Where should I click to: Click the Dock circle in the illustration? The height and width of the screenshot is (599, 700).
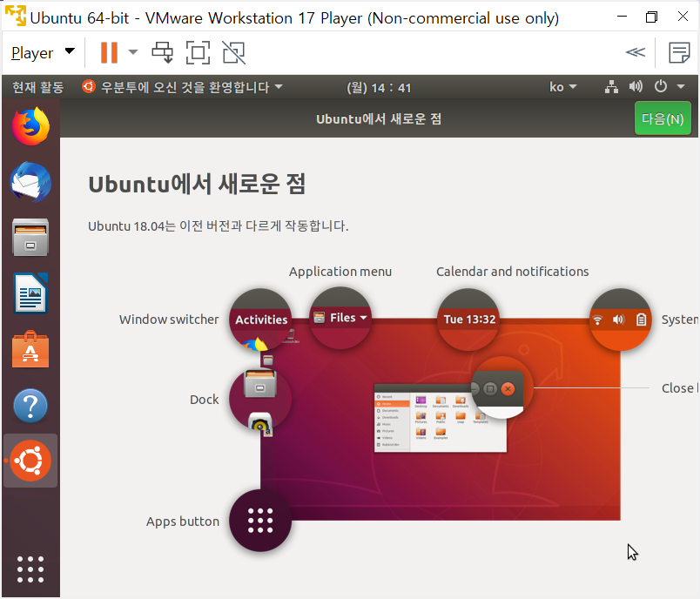click(260, 399)
